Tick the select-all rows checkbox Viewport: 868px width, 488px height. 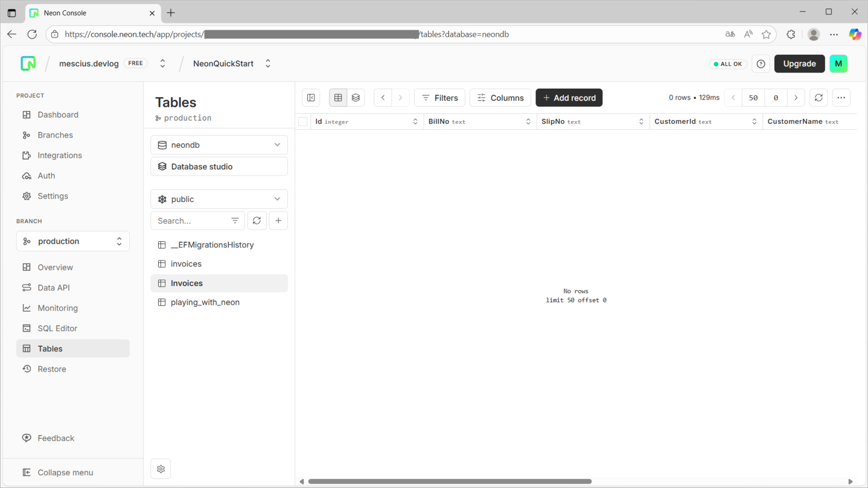pyautogui.click(x=303, y=122)
